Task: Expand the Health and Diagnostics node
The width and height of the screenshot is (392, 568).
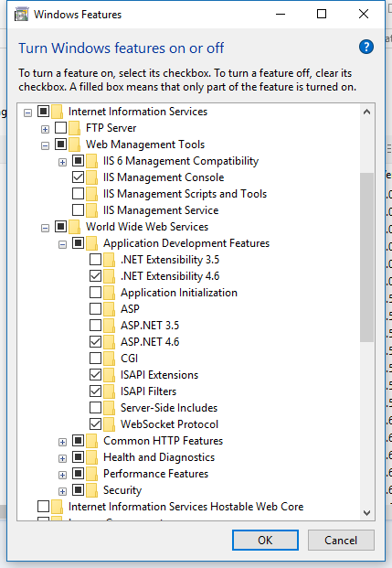Action: pyautogui.click(x=63, y=458)
